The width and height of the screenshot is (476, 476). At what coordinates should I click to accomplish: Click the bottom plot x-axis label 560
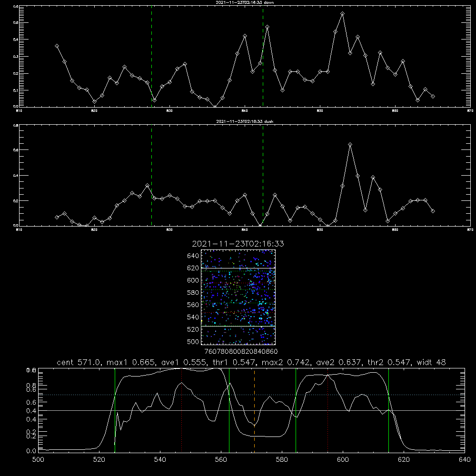tap(221, 460)
